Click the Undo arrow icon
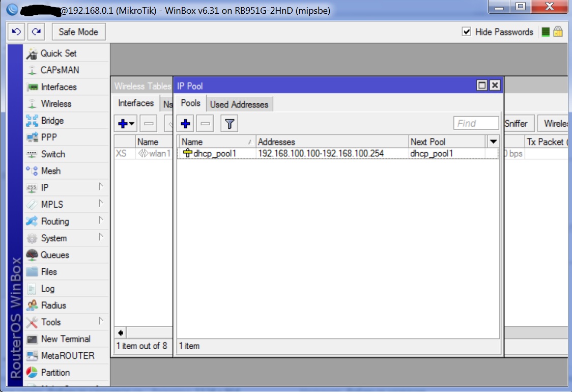572x392 pixels. click(x=16, y=32)
